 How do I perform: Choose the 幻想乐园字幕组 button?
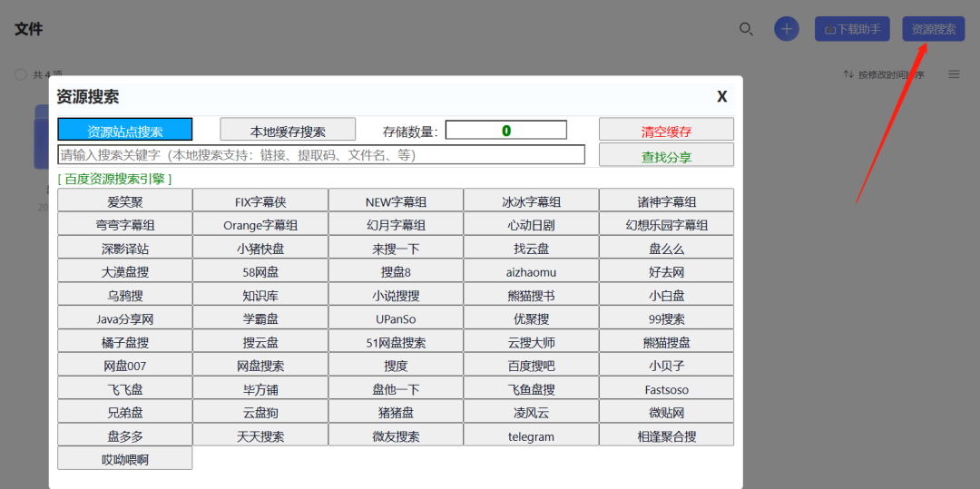pos(666,223)
